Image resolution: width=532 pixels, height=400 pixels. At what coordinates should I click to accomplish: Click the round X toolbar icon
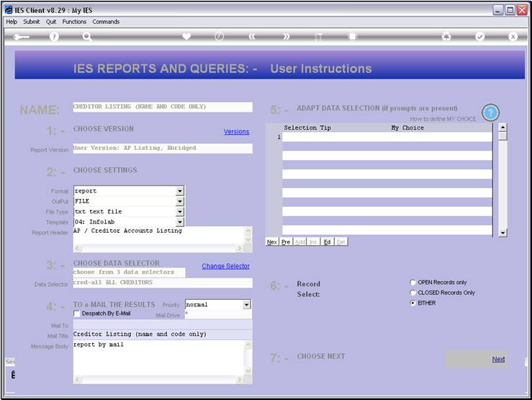[x=513, y=36]
